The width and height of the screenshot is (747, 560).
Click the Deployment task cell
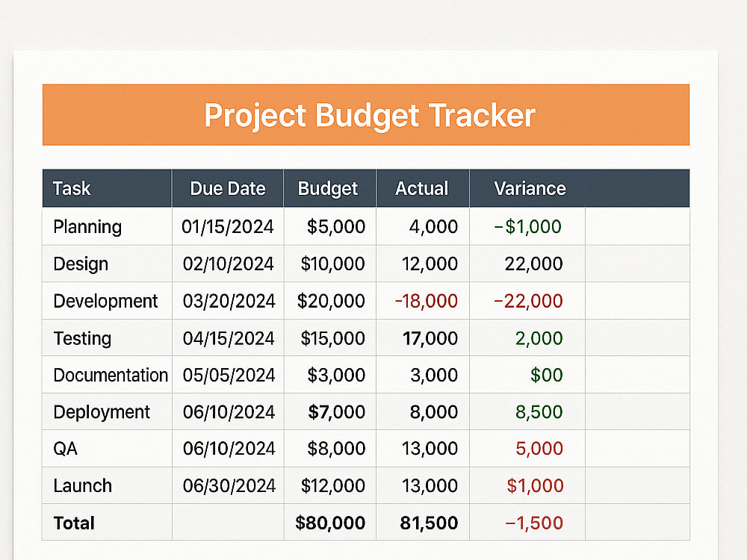107,411
